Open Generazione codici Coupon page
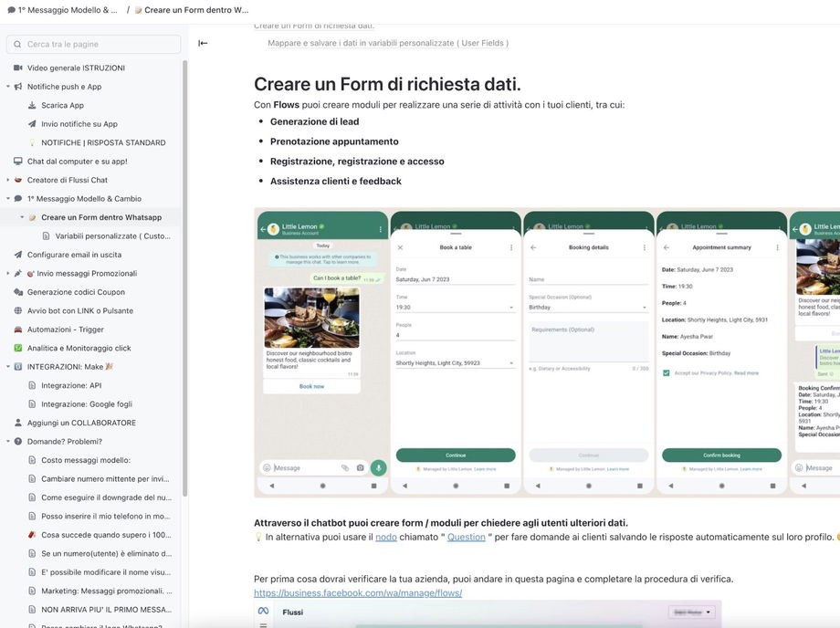 click(76, 292)
